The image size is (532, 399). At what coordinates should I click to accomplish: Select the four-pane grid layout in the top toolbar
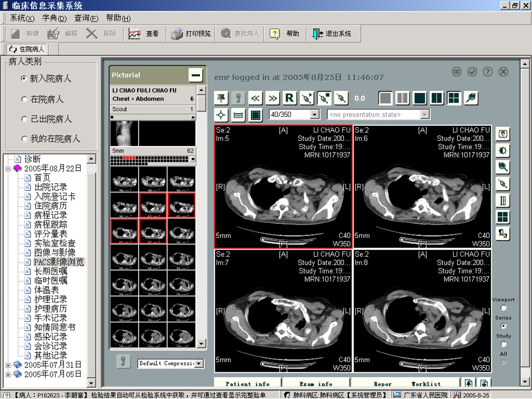click(x=454, y=98)
